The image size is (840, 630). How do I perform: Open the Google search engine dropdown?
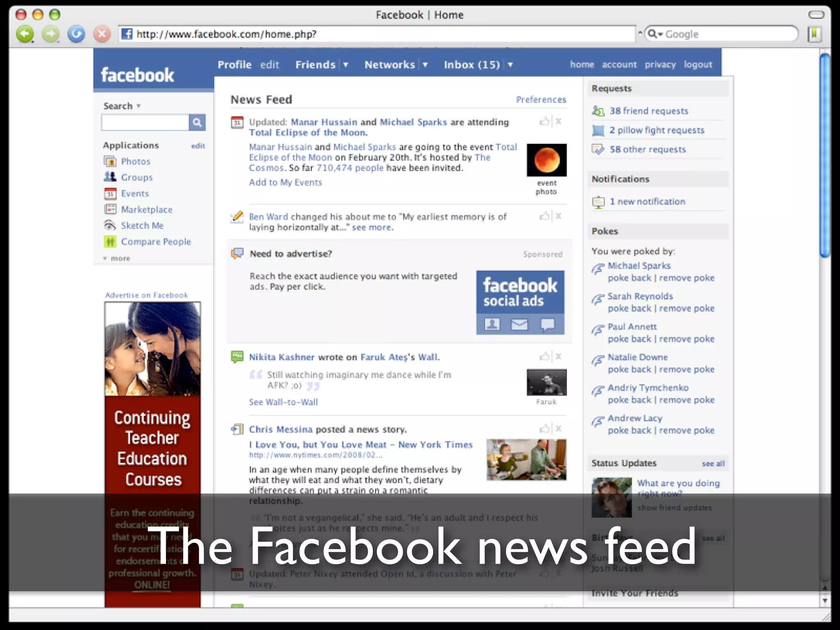click(x=655, y=34)
